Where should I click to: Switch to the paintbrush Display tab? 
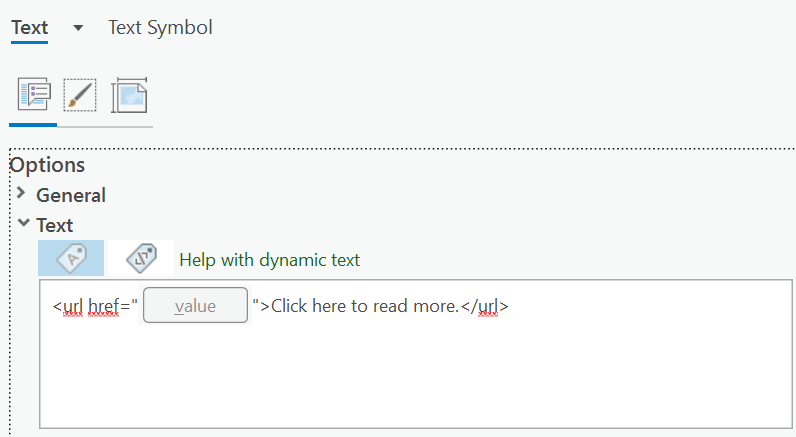click(x=80, y=96)
